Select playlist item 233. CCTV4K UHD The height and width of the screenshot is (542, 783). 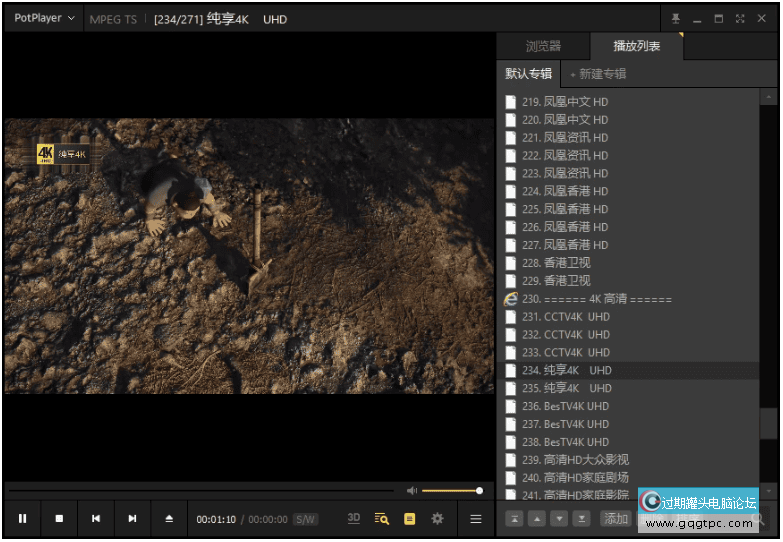pyautogui.click(x=628, y=353)
